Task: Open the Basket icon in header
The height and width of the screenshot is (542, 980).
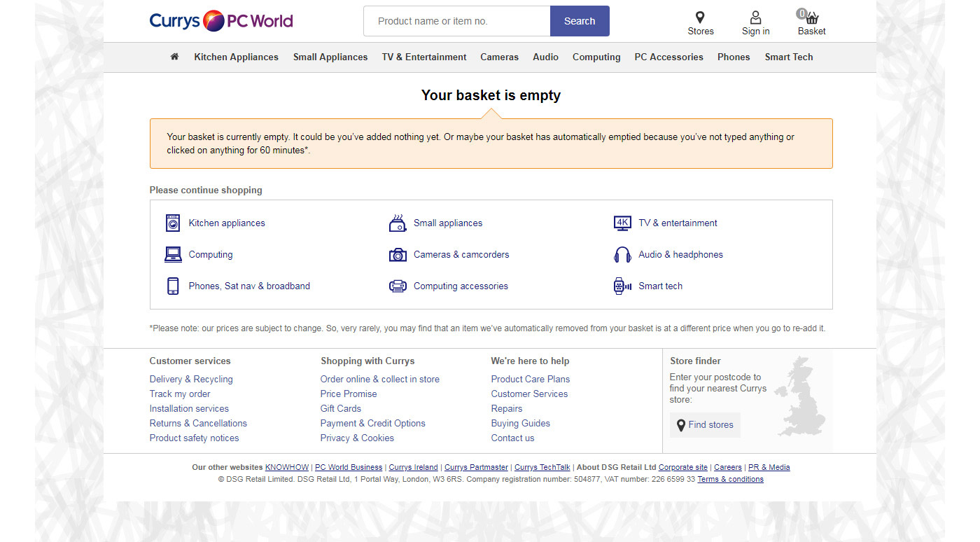Action: (x=811, y=18)
